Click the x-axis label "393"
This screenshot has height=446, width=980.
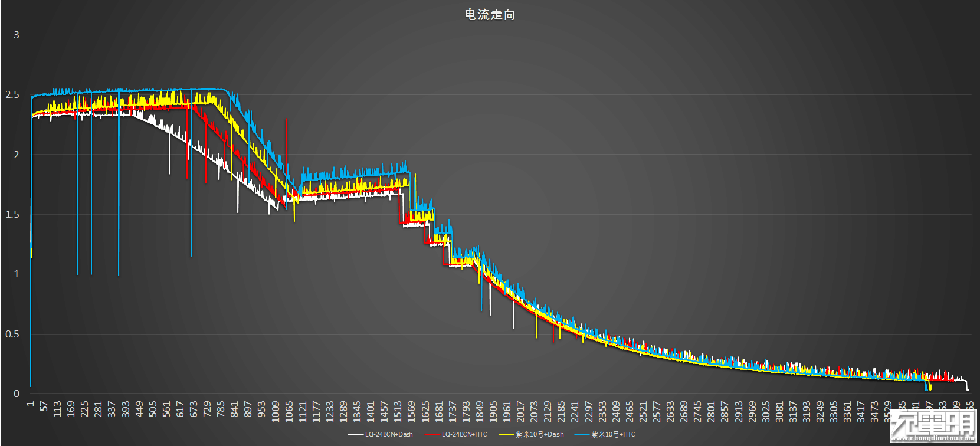tap(126, 409)
